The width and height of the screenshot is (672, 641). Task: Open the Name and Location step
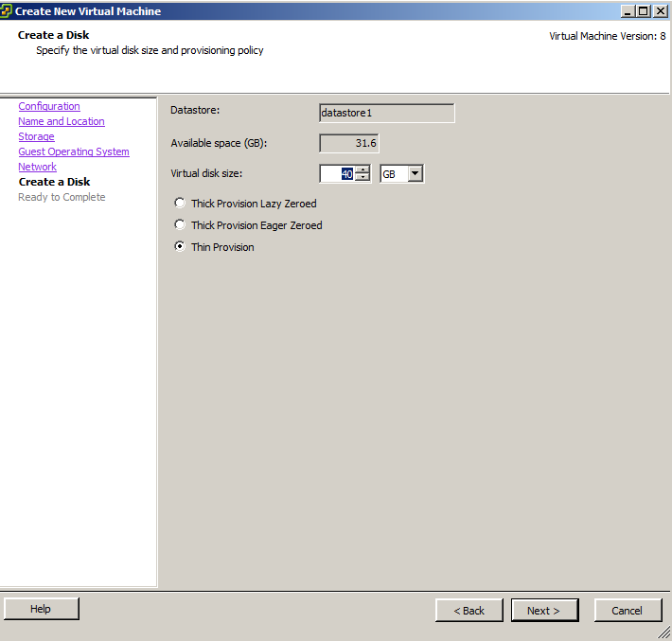pyautogui.click(x=62, y=121)
